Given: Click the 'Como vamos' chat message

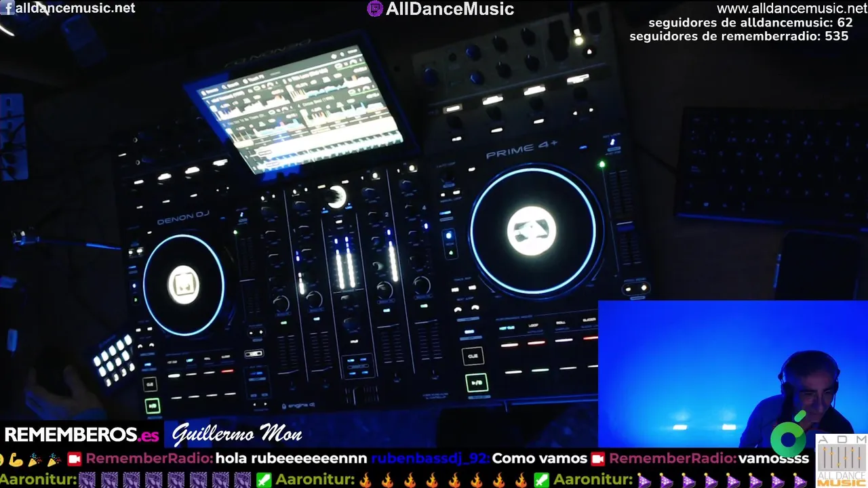Looking at the screenshot, I should pyautogui.click(x=540, y=459).
